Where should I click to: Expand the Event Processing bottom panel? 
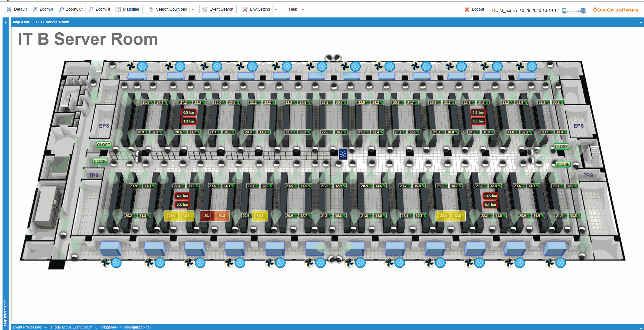(640, 327)
